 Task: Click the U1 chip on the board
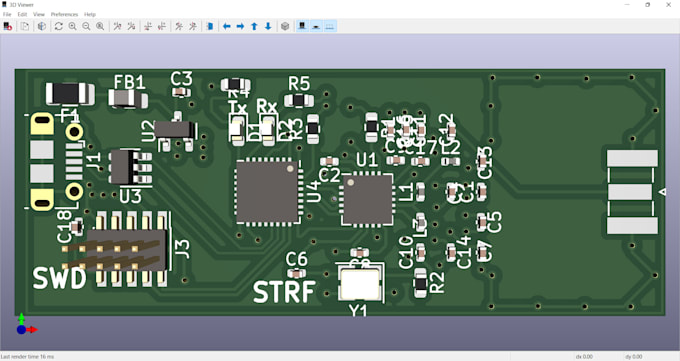click(x=368, y=200)
